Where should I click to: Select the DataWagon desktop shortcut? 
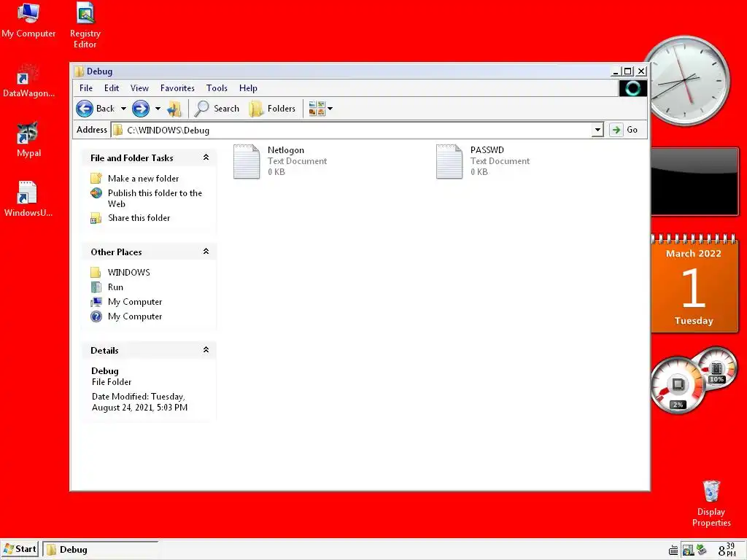pyautogui.click(x=28, y=81)
